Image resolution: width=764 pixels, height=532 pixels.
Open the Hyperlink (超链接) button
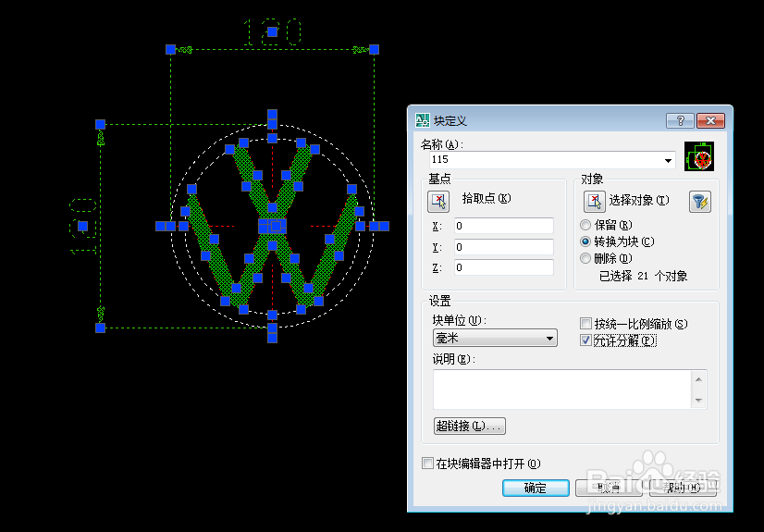tap(470, 426)
